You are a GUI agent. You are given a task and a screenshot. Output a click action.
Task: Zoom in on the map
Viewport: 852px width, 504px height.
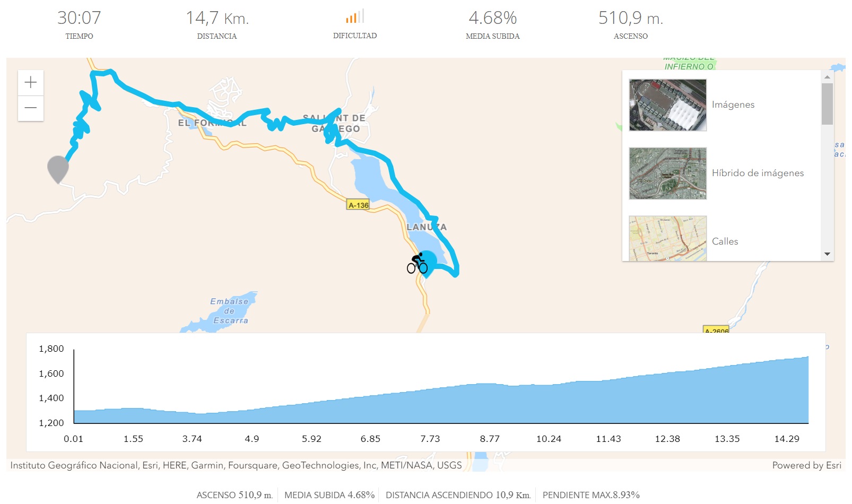[31, 82]
